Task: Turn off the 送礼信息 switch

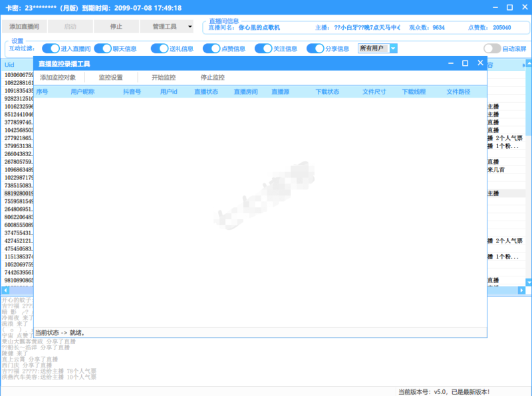Action: (160, 49)
